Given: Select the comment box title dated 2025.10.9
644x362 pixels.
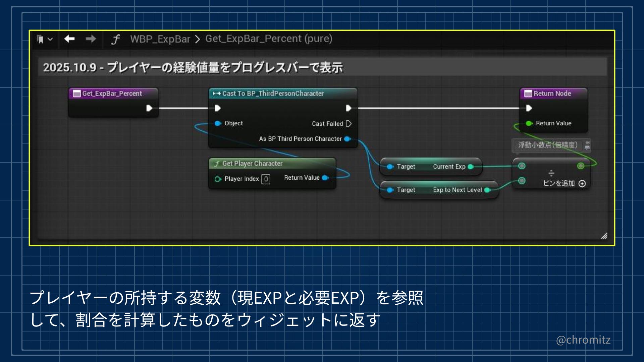Looking at the screenshot, I should coord(193,67).
